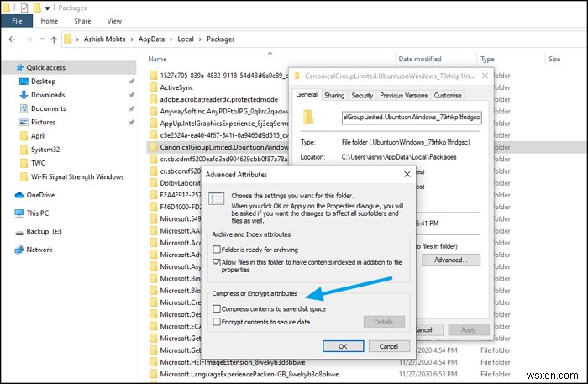
Task: Select adobe.acrobatreaderdc.protectedmode folder
Action: point(218,99)
